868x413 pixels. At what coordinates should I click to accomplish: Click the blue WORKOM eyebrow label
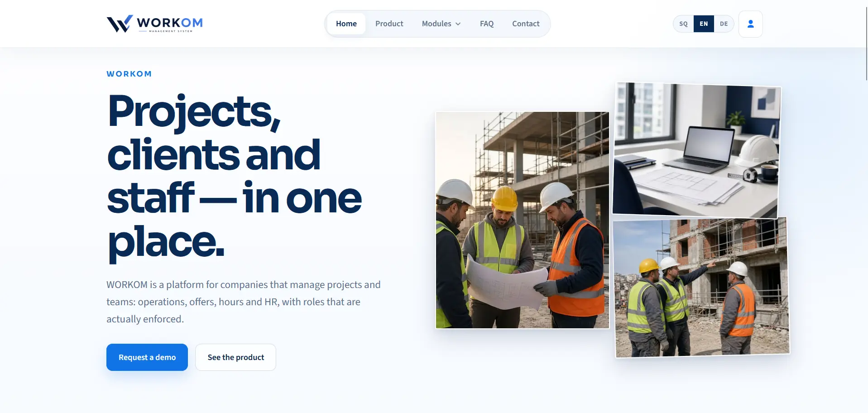click(x=129, y=74)
